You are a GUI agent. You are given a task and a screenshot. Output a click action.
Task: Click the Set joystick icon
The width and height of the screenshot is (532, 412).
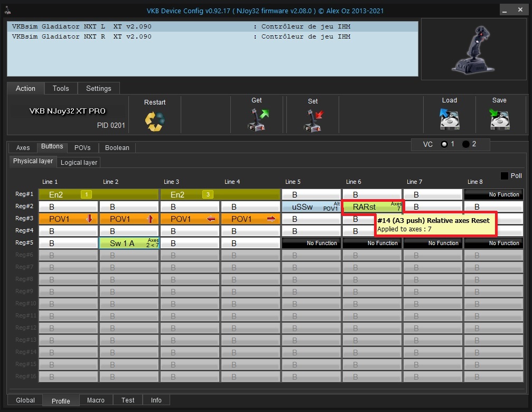click(313, 120)
